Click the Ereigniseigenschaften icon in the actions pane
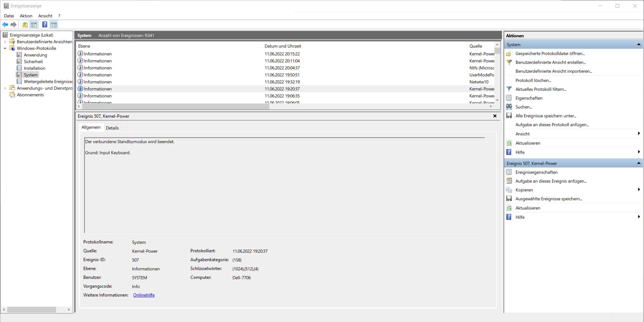This screenshot has width=644, height=322. (509, 172)
